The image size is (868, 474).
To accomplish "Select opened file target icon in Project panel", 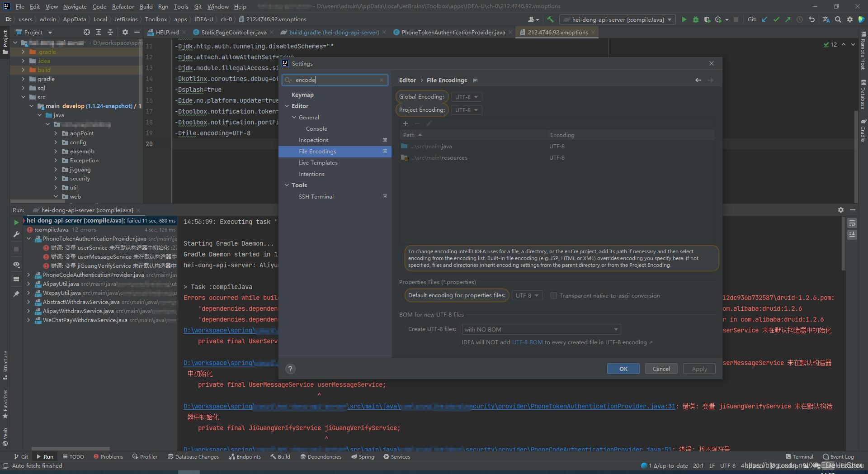I will (87, 32).
